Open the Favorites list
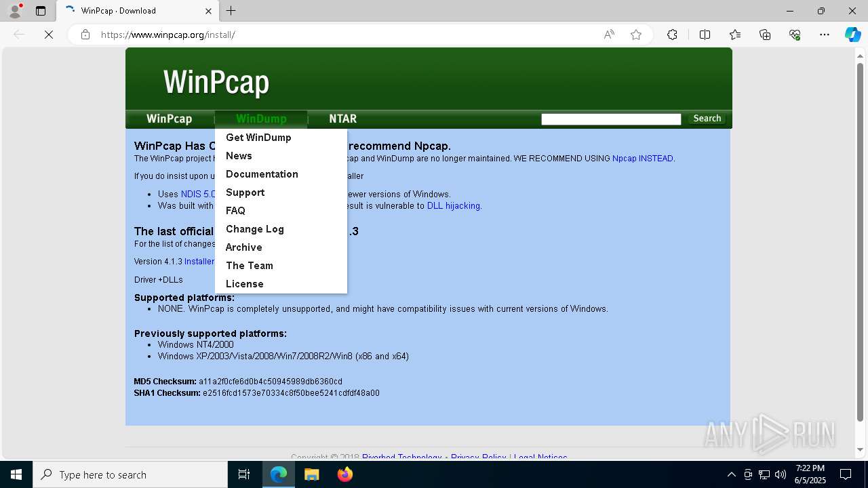The image size is (868, 488). [735, 35]
